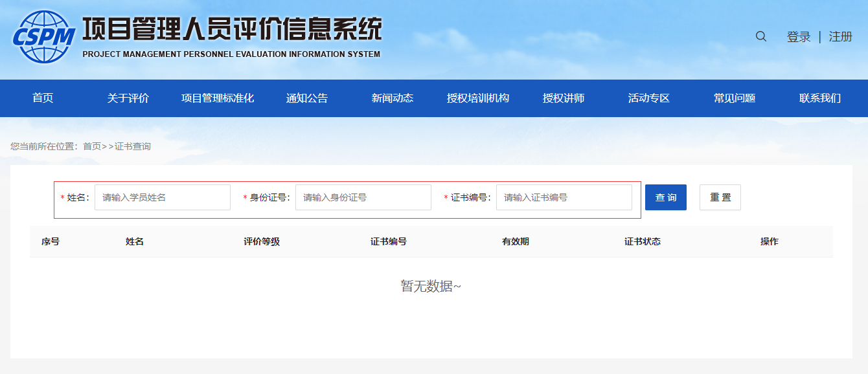Open the 新闻动态 section
The width and height of the screenshot is (868, 374).
point(393,98)
